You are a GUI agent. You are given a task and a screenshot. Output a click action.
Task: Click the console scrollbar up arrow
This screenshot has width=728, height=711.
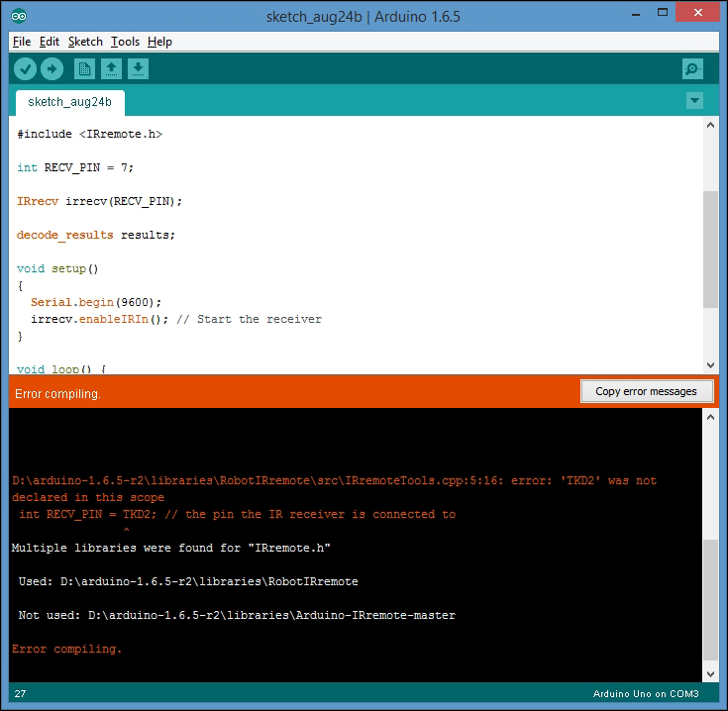click(x=710, y=417)
